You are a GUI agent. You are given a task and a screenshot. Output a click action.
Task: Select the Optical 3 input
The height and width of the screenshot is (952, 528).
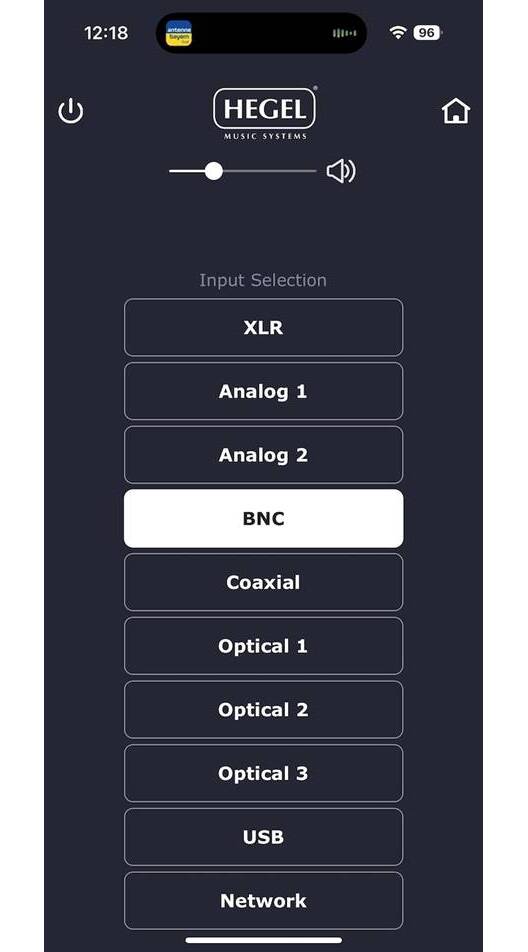click(263, 774)
